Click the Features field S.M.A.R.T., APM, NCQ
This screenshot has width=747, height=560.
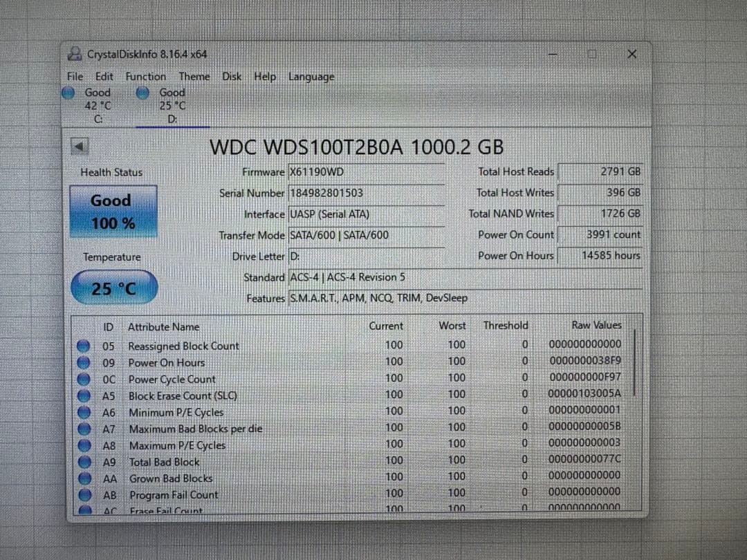point(465,298)
